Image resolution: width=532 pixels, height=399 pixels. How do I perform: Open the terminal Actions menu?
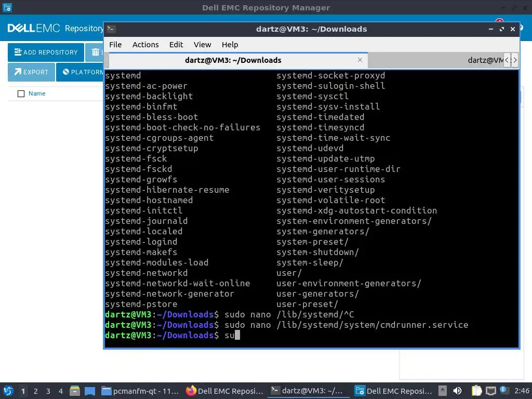point(145,45)
